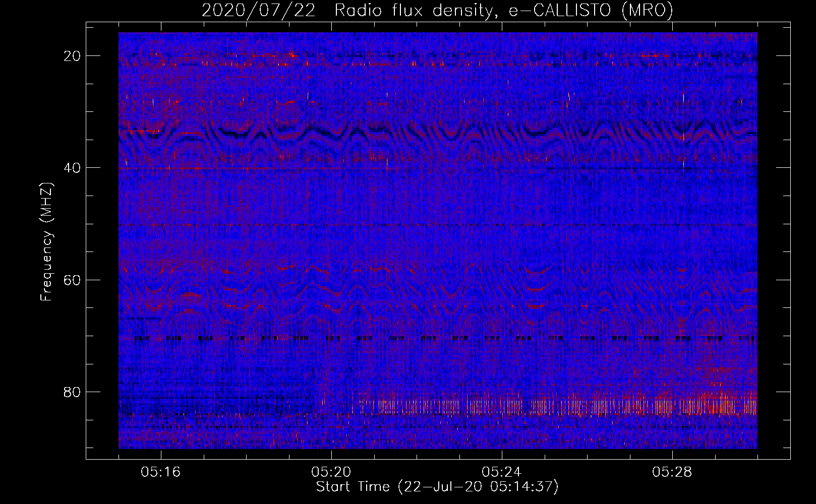Click the 05:20 time tick label
The height and width of the screenshot is (504, 816).
pos(331,472)
